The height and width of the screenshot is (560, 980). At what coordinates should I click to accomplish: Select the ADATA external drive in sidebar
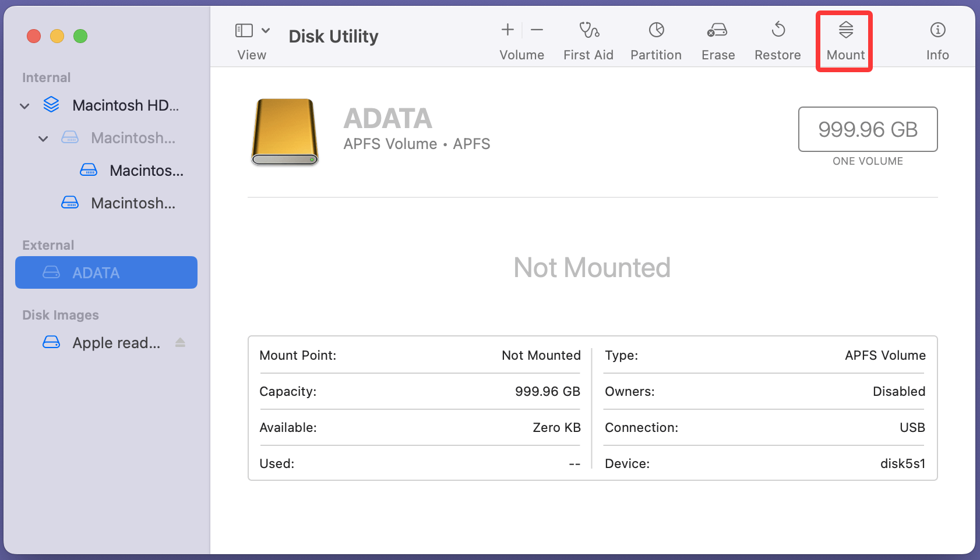[x=106, y=272]
